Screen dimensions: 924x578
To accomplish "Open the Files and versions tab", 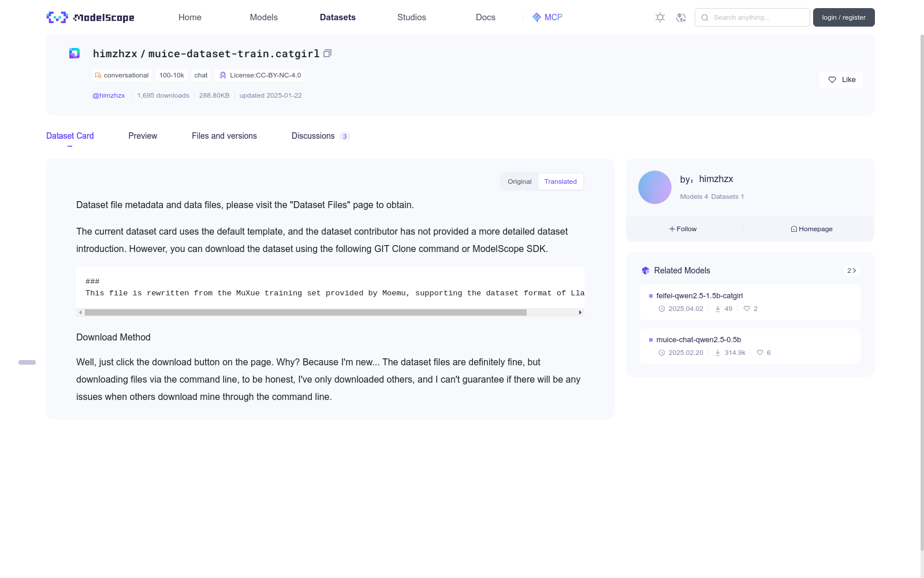I will click(224, 136).
